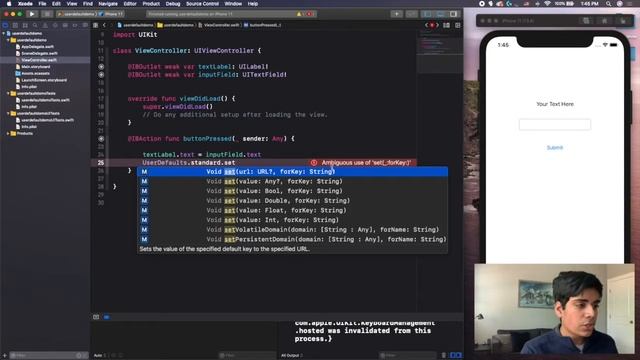Clear console with trash icon
This screenshot has height=360, width=640.
[x=444, y=356]
